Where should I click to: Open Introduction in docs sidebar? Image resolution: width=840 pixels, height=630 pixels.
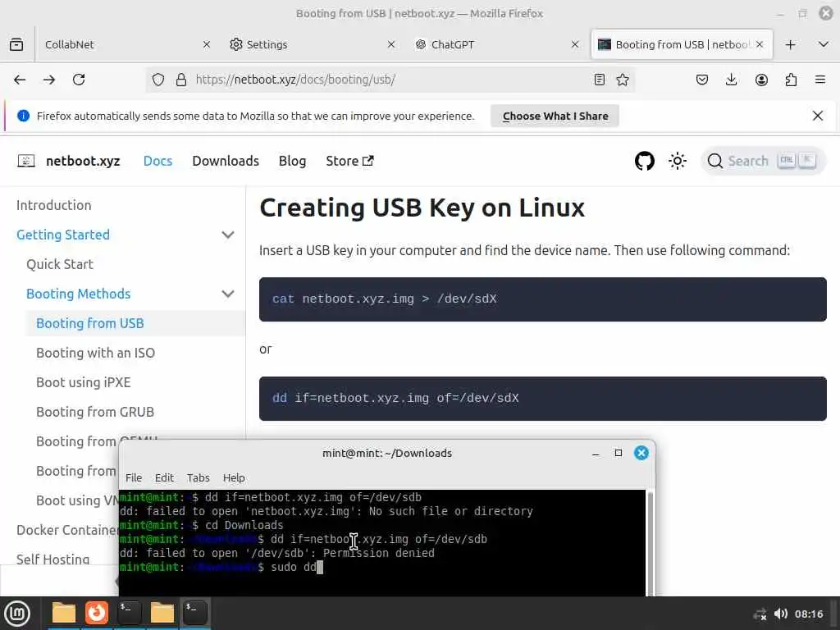click(53, 205)
